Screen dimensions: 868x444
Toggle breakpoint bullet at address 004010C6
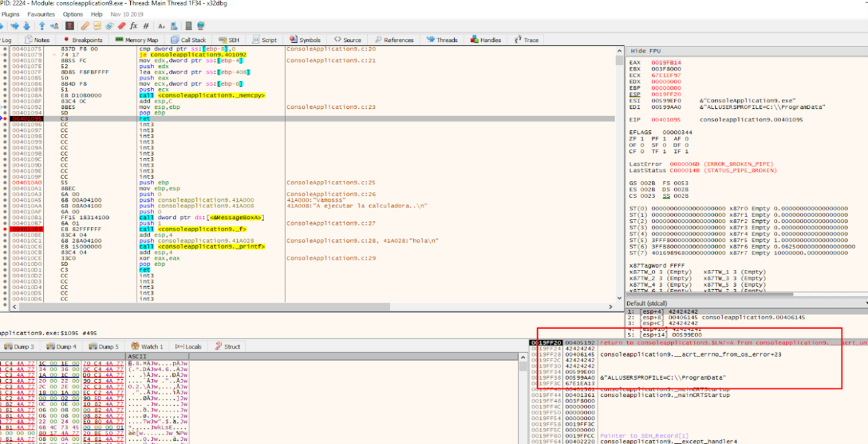tap(5, 247)
